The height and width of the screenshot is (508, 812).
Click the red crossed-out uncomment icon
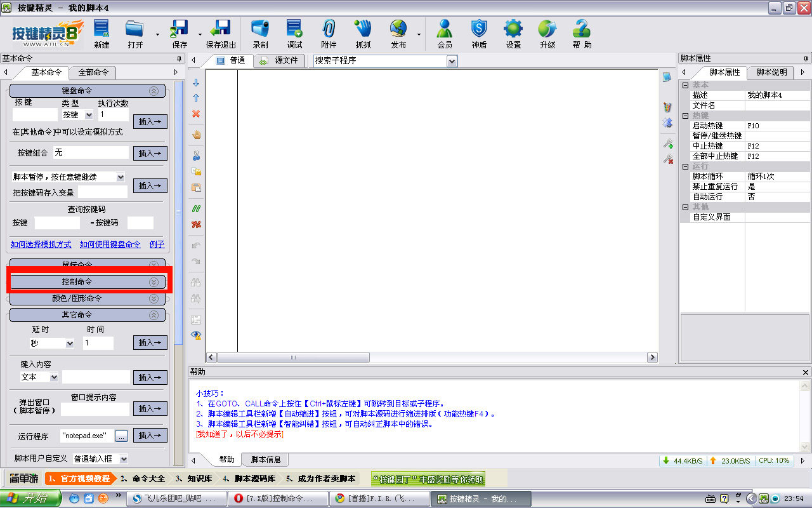click(x=196, y=224)
